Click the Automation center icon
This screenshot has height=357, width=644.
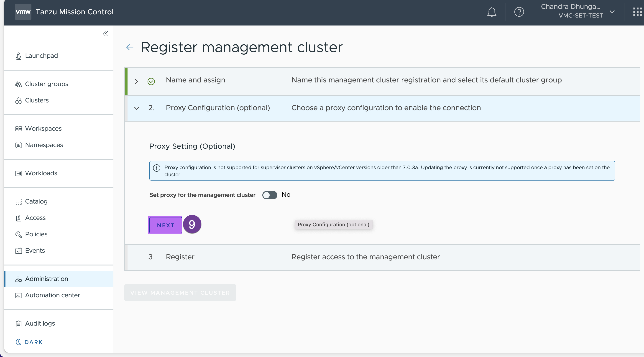pyautogui.click(x=18, y=296)
